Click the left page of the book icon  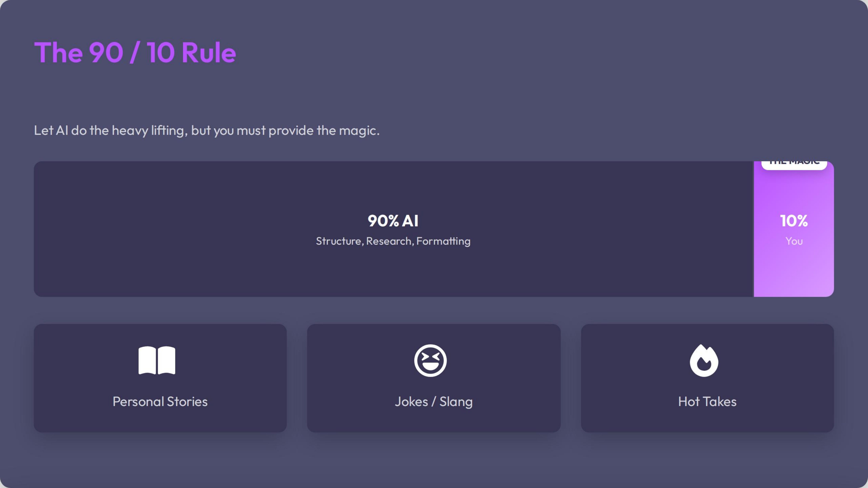(x=148, y=361)
